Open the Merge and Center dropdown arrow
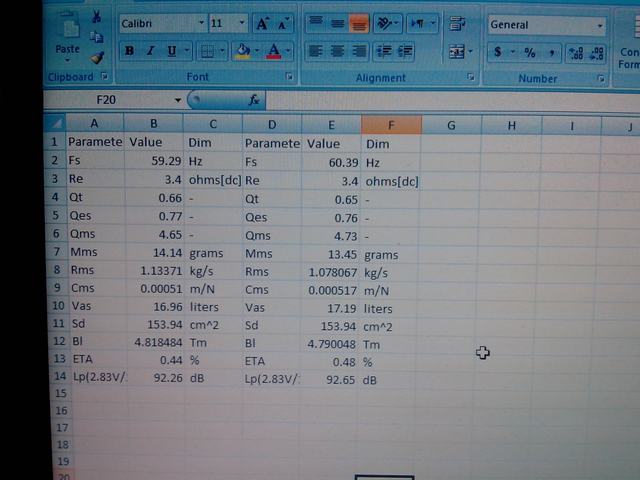This screenshot has width=640, height=480. click(x=471, y=52)
